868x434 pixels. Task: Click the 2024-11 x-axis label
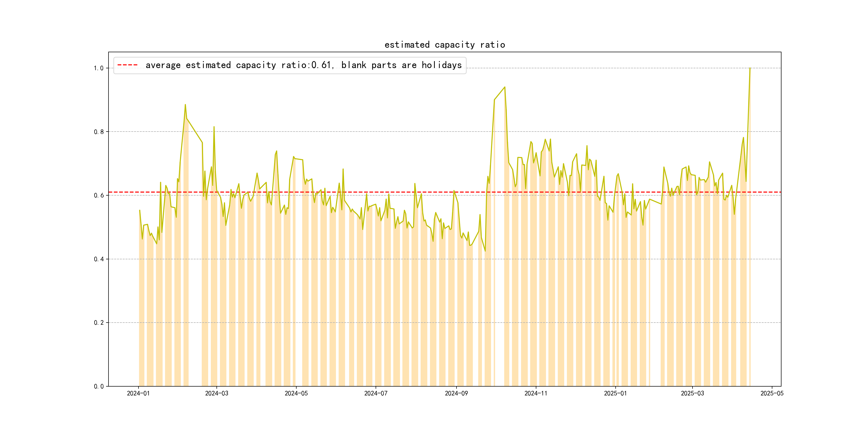pos(536,393)
